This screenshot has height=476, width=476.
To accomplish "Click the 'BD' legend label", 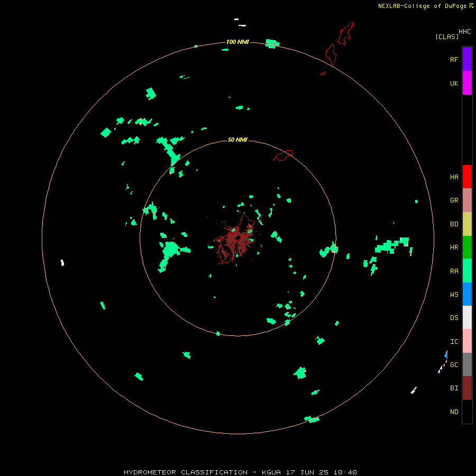I will pyautogui.click(x=454, y=224).
